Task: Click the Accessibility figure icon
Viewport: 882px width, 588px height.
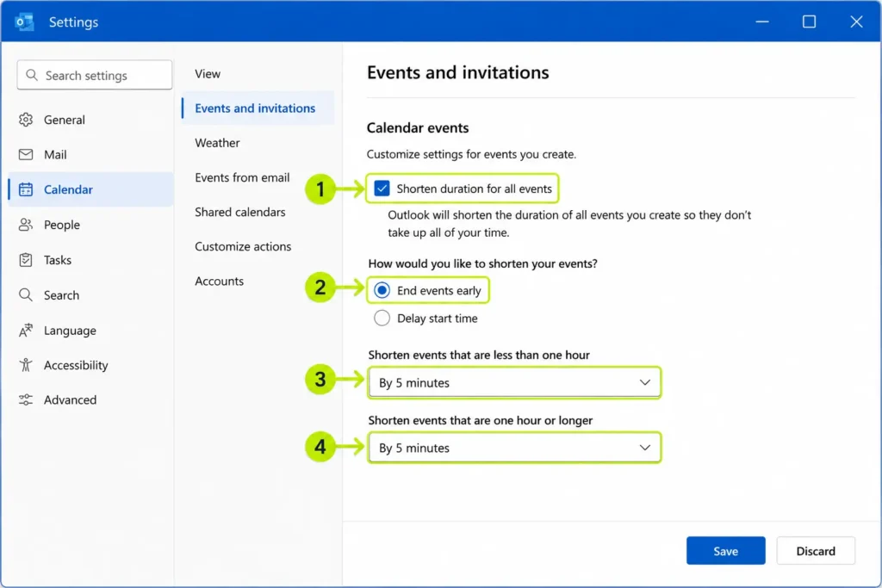Action: click(26, 365)
